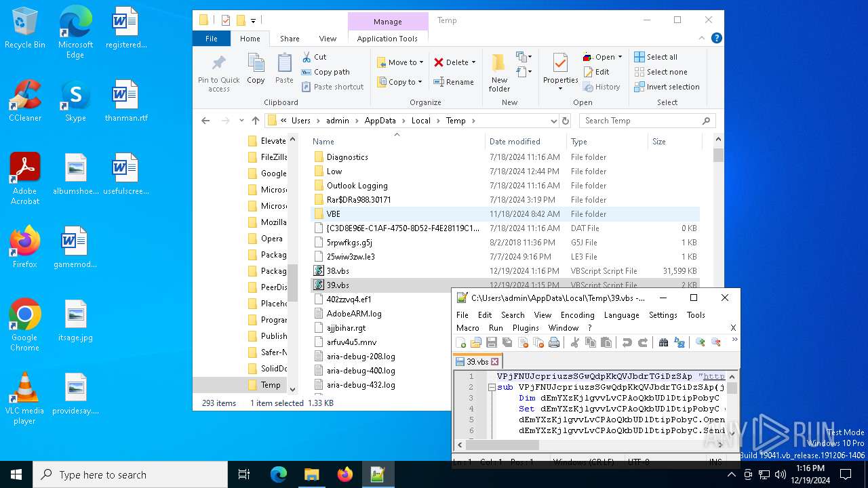Click the ribbon Paste button in Explorer
868x488 pixels.
[x=284, y=69]
